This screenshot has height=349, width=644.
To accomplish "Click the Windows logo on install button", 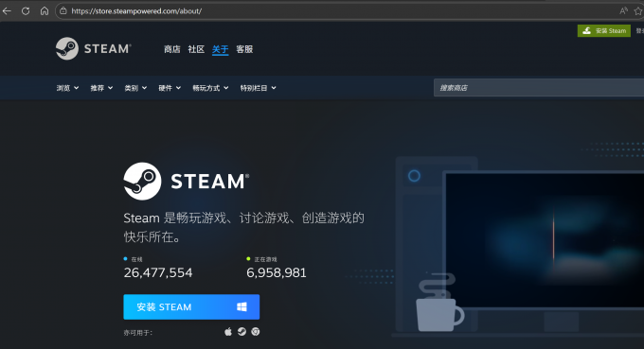I will click(241, 306).
